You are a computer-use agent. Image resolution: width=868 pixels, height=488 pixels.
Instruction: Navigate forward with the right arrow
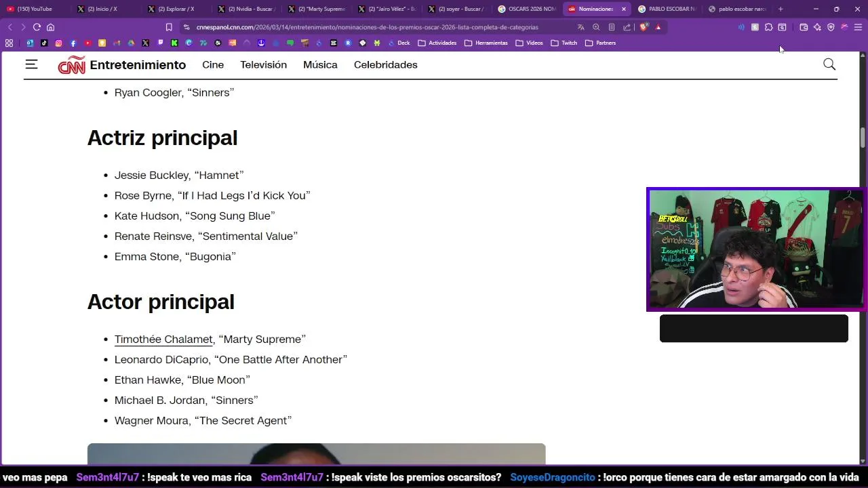point(22,27)
